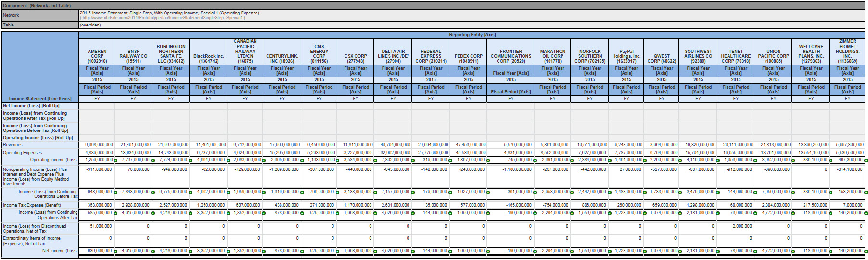Click green check icon beside Operating Income 4,664,000,000

[x=228, y=160]
